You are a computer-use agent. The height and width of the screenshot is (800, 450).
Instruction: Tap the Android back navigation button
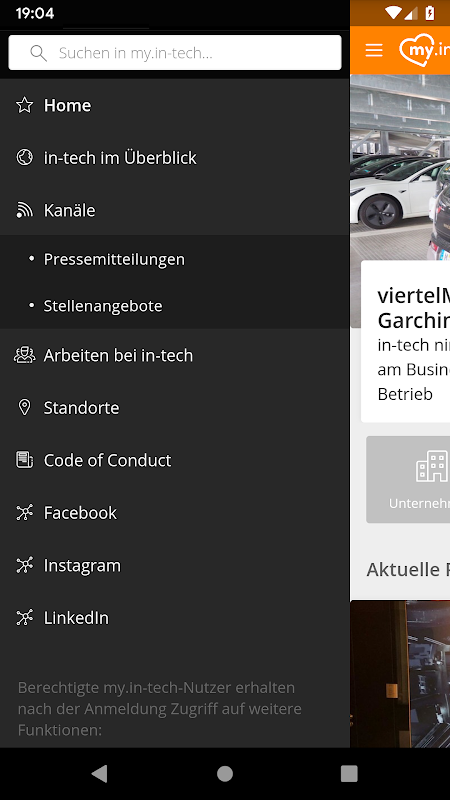pyautogui.click(x=100, y=774)
